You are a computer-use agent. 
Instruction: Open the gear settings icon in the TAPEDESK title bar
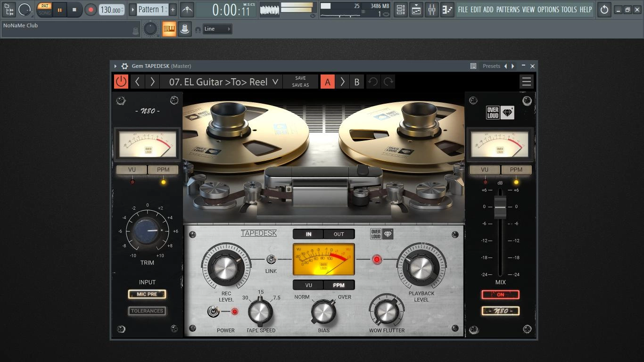click(124, 66)
